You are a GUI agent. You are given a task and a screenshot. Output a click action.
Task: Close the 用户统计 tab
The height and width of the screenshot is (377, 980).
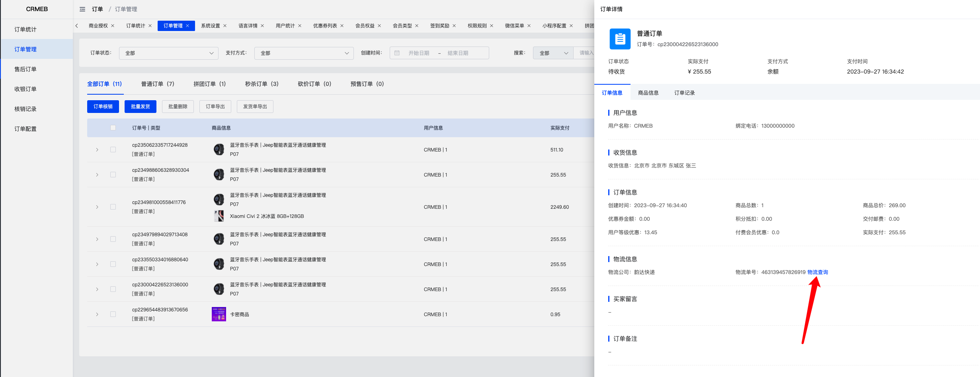point(300,26)
